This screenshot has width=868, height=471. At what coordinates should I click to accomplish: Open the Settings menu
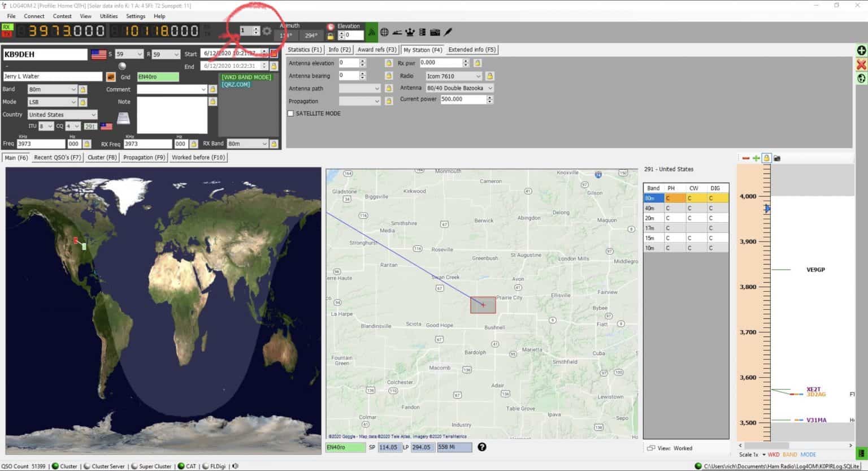(x=135, y=16)
